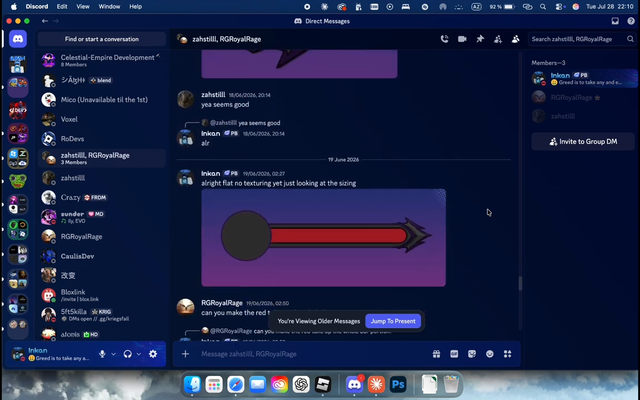This screenshot has height=400, width=640.
Task: Click Jump To Present button
Action: (393, 321)
